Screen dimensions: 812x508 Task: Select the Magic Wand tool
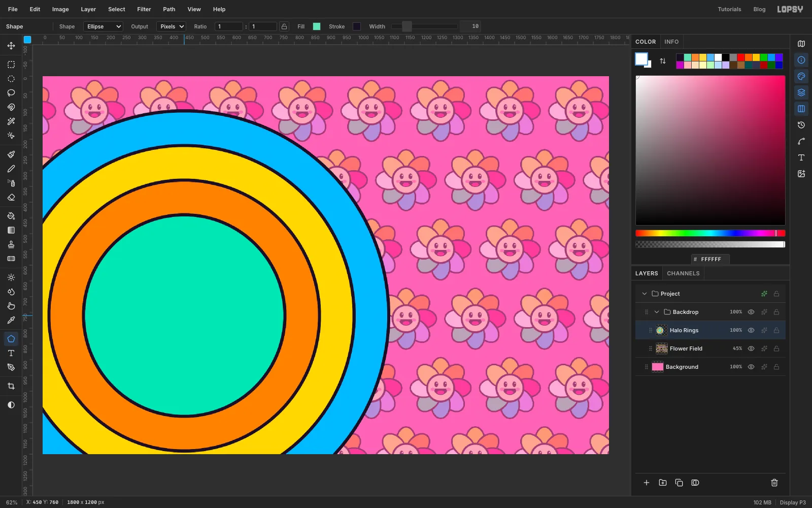tap(11, 121)
